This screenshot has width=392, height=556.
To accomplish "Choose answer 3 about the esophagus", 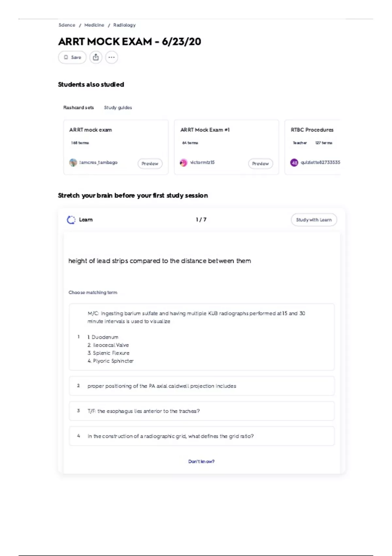I will 202,411.
